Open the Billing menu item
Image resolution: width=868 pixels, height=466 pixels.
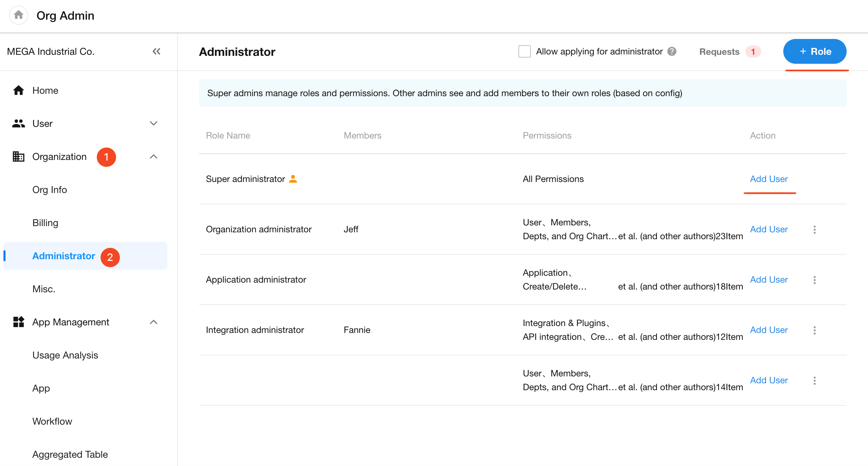pos(45,223)
